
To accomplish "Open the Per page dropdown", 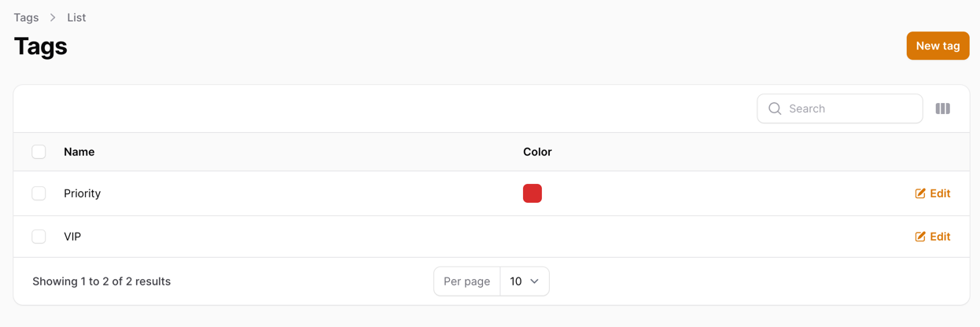I will [525, 281].
